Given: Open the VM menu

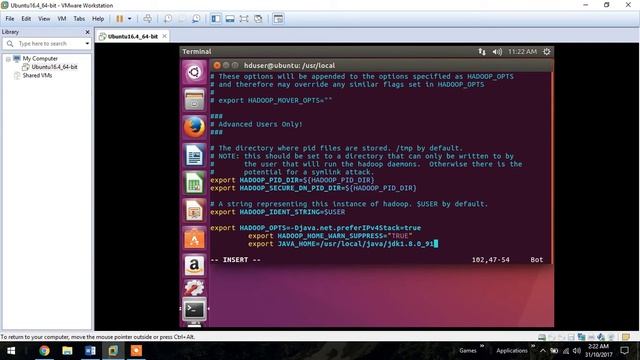Looking at the screenshot, I should (x=62, y=19).
